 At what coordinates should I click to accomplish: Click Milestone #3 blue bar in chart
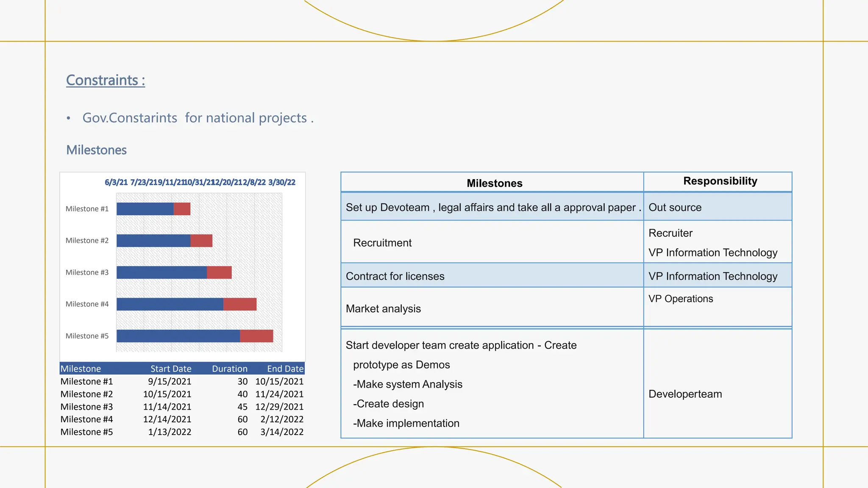pos(161,272)
